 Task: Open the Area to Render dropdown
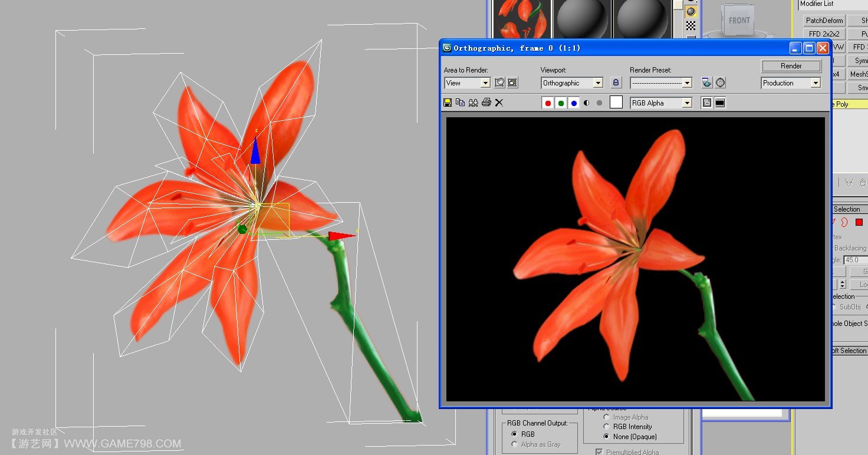(x=467, y=83)
